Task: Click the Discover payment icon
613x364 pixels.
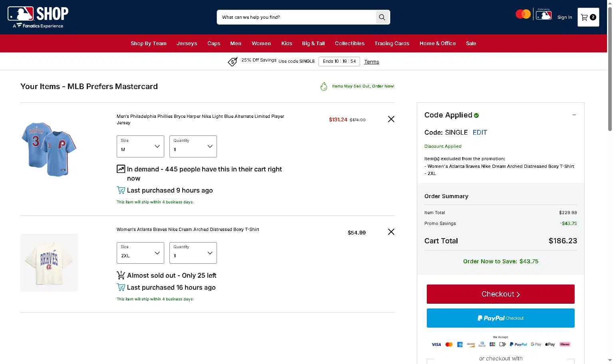Action: [471, 344]
